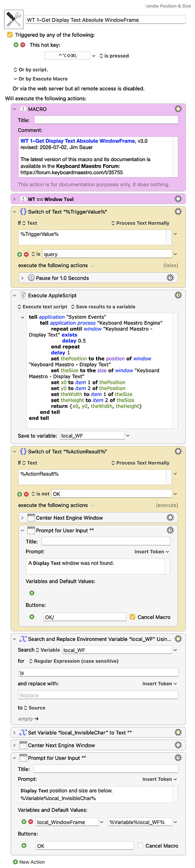The height and width of the screenshot is (868, 195).
Task: Edit the macro name field
Action: click(x=105, y=20)
